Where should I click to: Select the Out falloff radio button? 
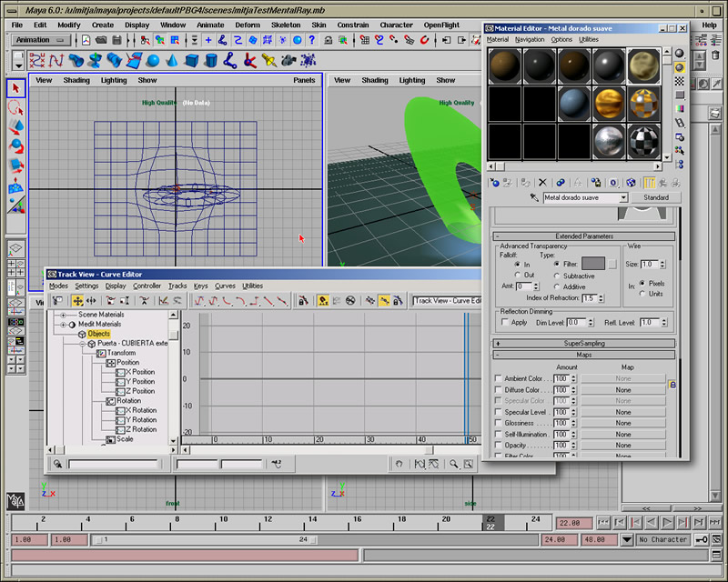pyautogui.click(x=517, y=275)
